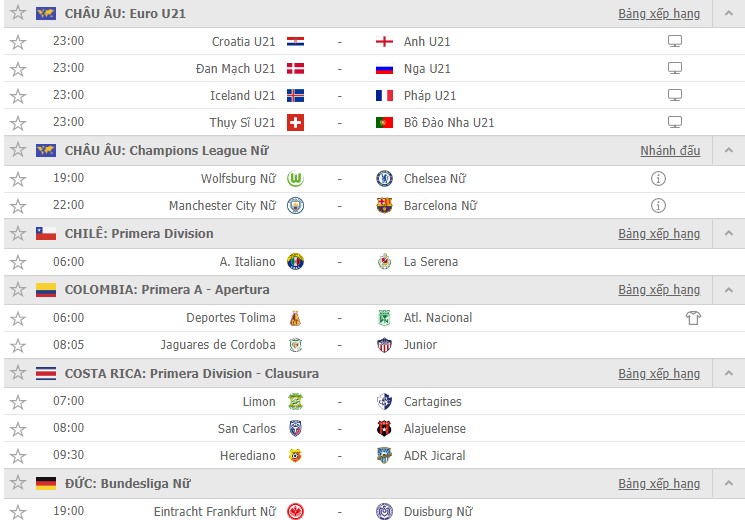Click the Eintracht Frankfurt Nữ crest
This screenshot has width=745, height=520.
(x=296, y=511)
